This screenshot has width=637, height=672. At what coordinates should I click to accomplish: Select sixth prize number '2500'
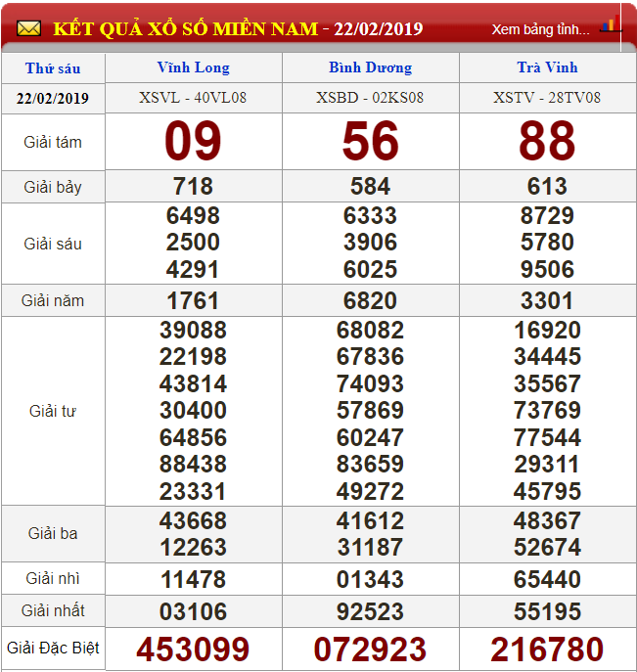tap(193, 243)
